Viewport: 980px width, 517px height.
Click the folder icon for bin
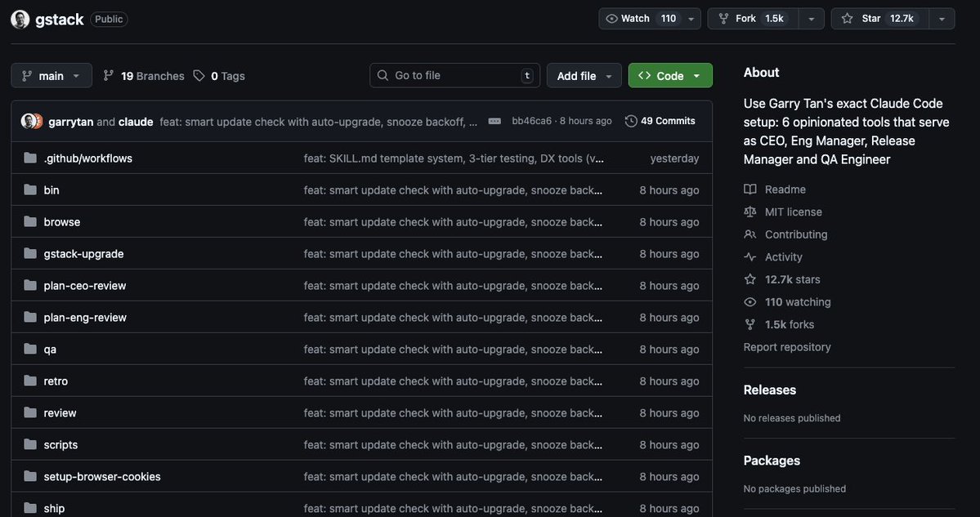click(x=30, y=189)
